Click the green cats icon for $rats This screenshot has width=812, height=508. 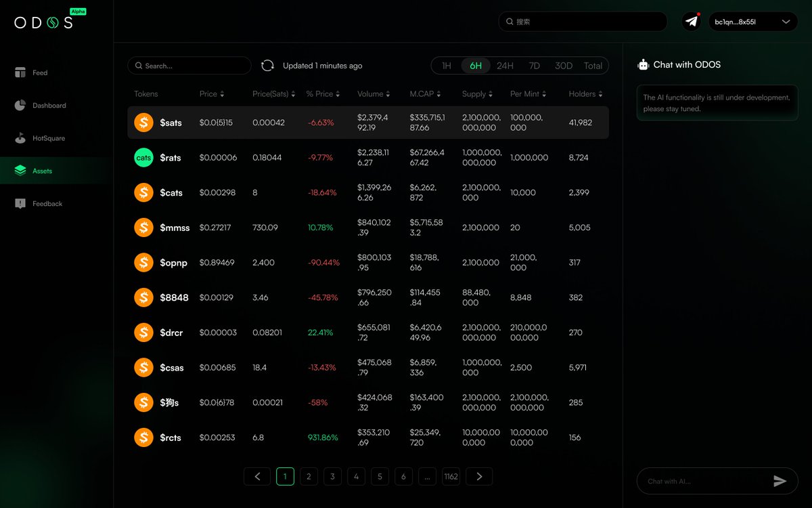coord(143,158)
